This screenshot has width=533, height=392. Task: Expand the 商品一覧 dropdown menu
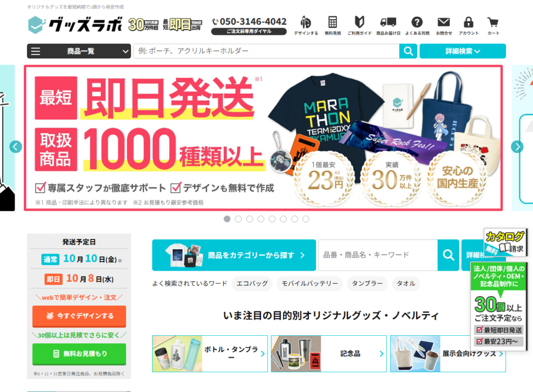(79, 51)
